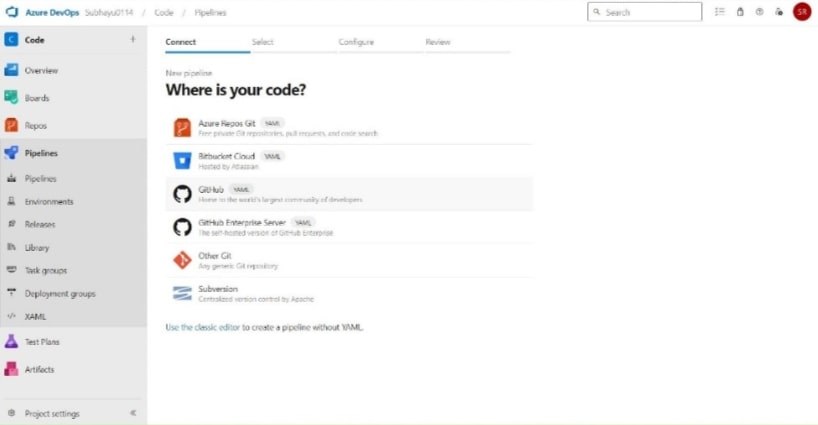Click the XAML label in sidebar
This screenshot has height=425, width=818.
(x=35, y=317)
